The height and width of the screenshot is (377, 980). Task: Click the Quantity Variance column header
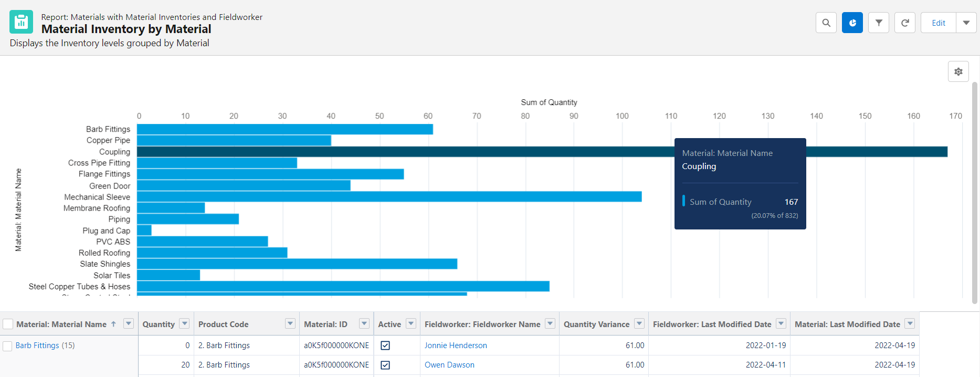(x=596, y=324)
